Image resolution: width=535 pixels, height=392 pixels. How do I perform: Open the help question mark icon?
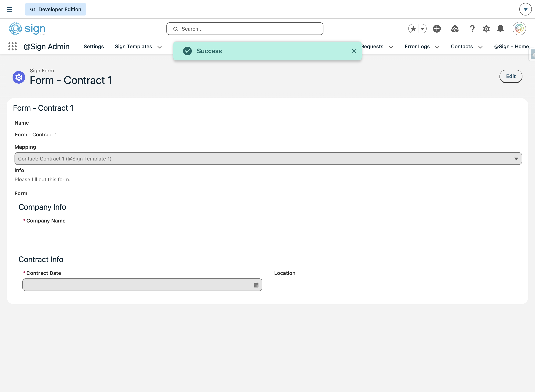[472, 29]
